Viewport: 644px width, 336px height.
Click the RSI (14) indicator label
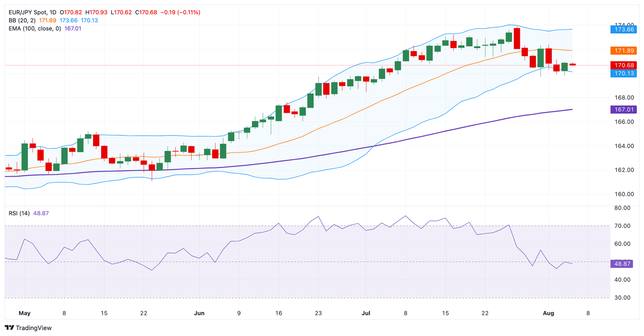19,213
